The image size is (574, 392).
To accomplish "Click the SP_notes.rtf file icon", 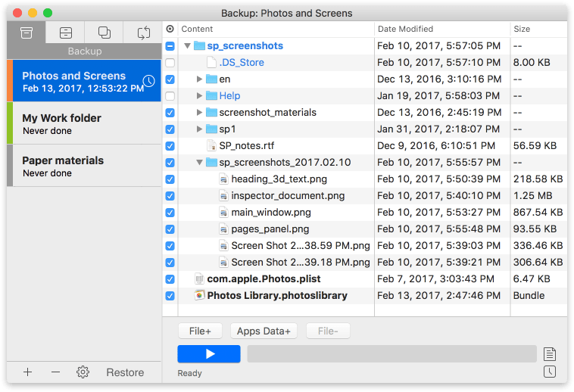I will click(211, 145).
